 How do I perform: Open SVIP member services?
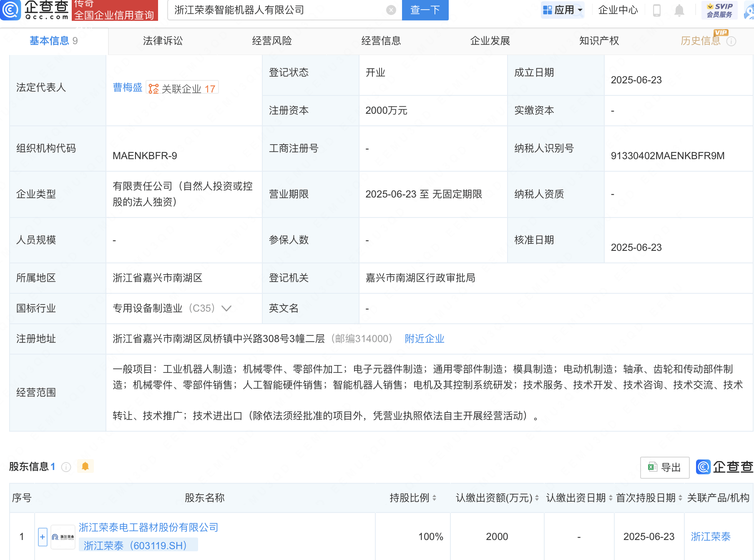click(719, 10)
